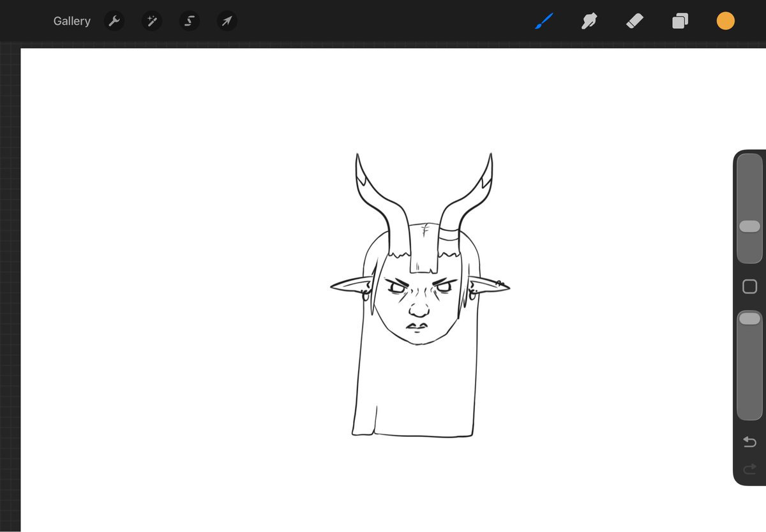Select the Eraser tool
Screen dimensions: 766x532
[x=635, y=21]
